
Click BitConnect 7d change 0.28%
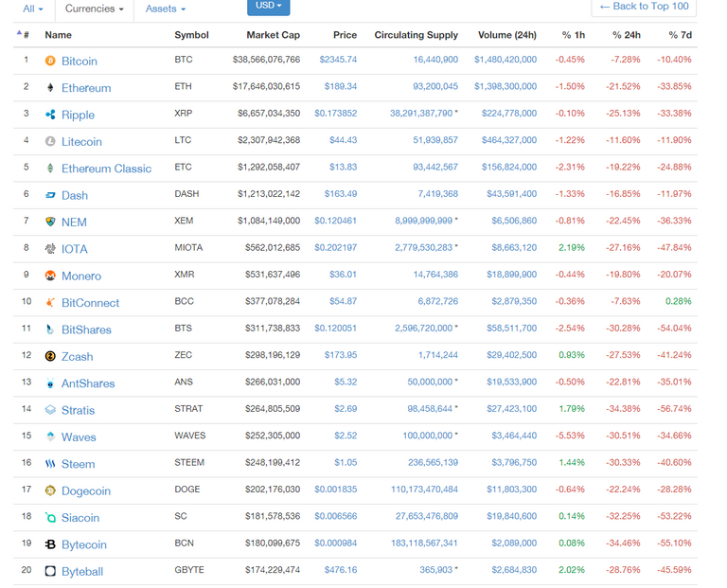click(x=679, y=301)
